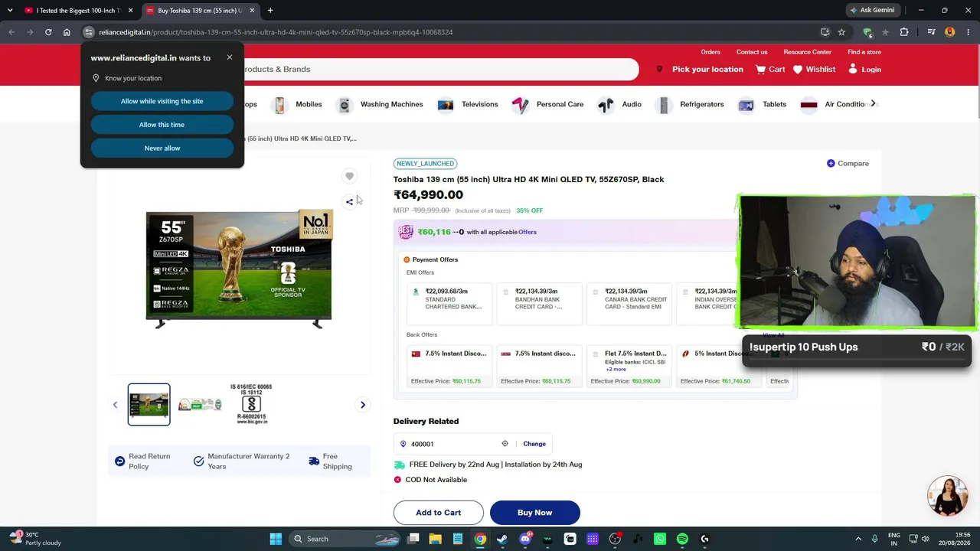Open the Orders link
This screenshot has width=980, height=551.
(x=710, y=52)
